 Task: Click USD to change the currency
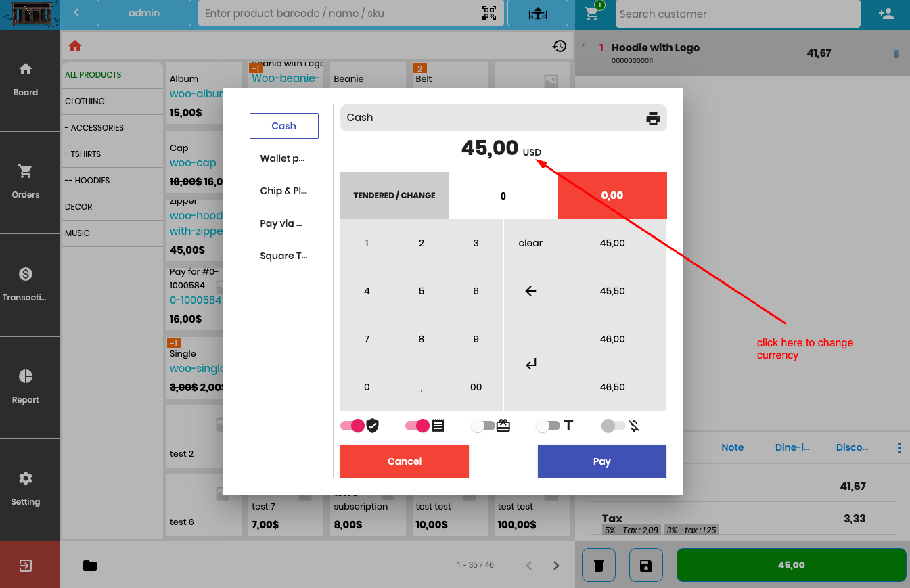(x=532, y=152)
